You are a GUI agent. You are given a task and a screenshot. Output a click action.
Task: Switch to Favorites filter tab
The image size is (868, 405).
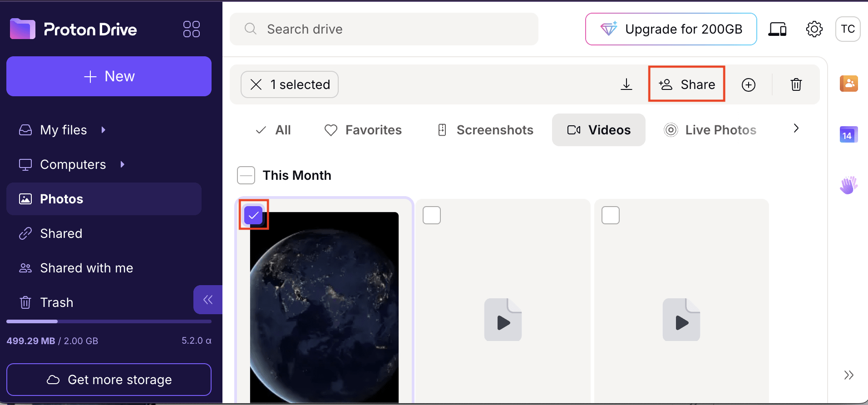[363, 130]
